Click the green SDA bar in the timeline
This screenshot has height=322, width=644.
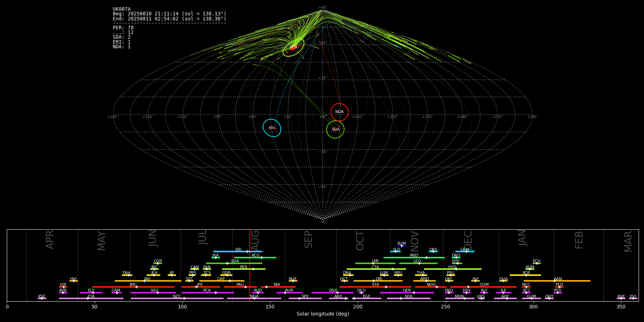234,263
